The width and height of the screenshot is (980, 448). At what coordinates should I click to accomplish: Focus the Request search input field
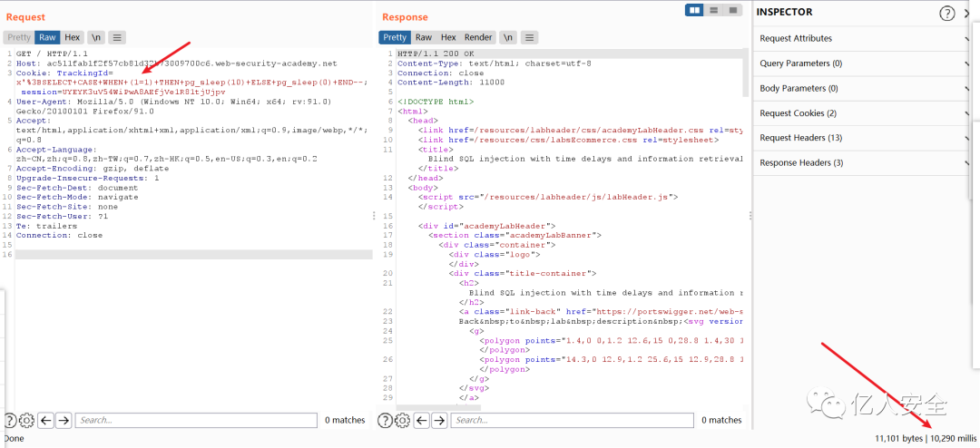click(196, 420)
